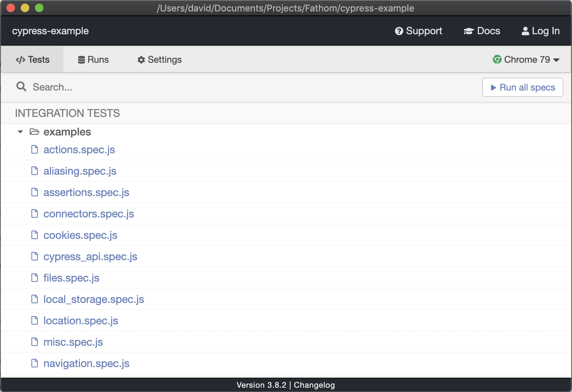The image size is (572, 392).
Task: Click file icon beside assertions.spec.js
Action: [35, 192]
